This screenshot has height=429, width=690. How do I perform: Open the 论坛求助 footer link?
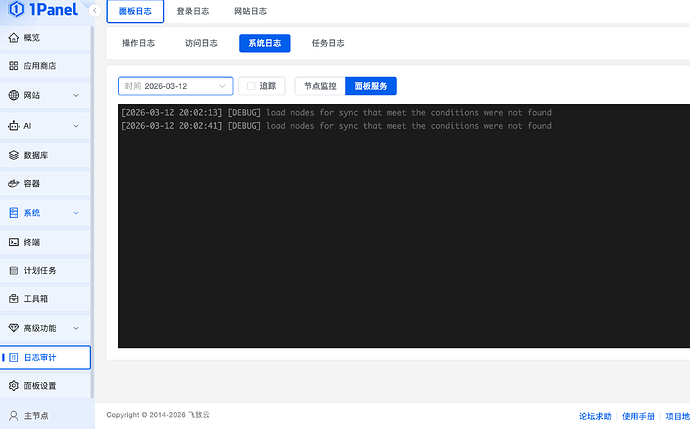point(594,415)
